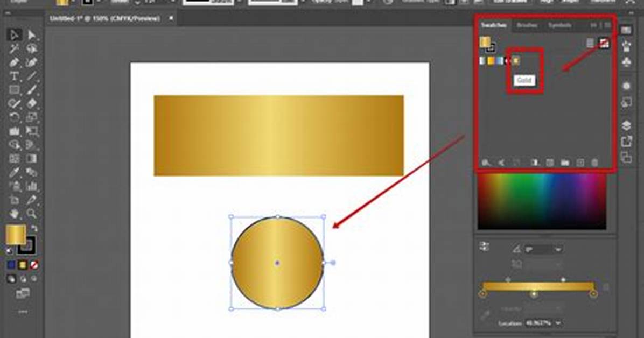The width and height of the screenshot is (644, 338).
Task: Delete swatch with trash icon
Action: 594,163
